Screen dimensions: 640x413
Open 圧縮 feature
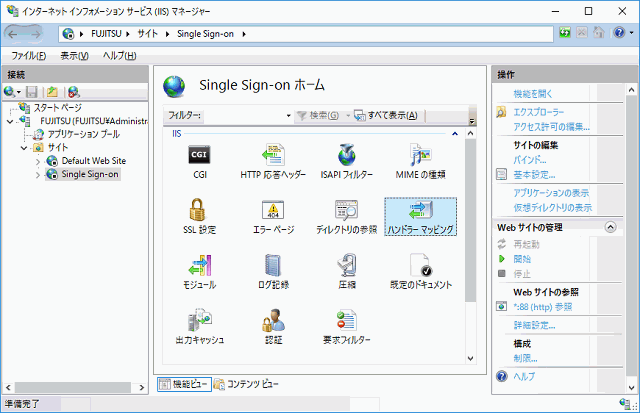(x=347, y=272)
